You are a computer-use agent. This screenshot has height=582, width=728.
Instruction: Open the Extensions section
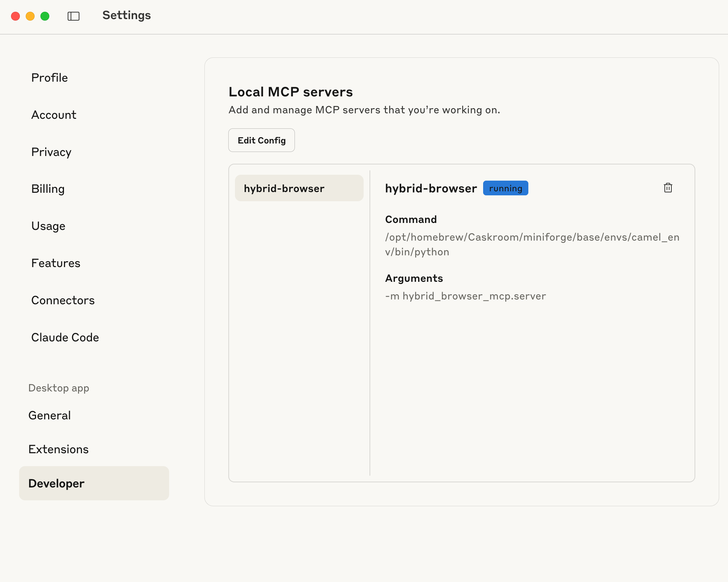(58, 449)
